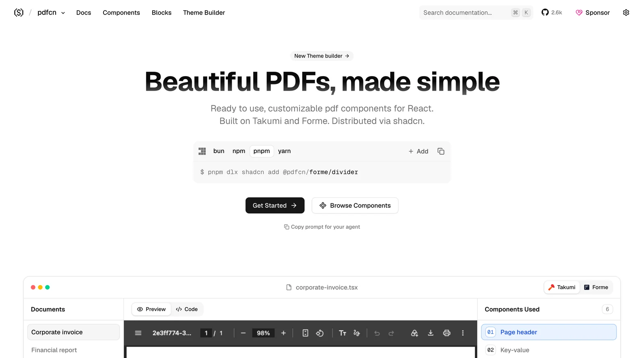This screenshot has height=358, width=644.
Task: Open the PDF viewer more options menu
Action: 463,333
